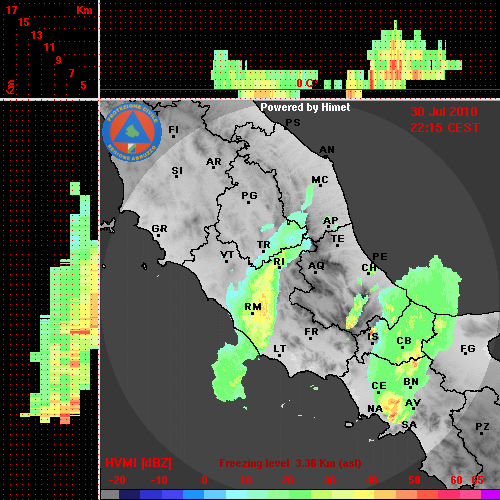Screen dimensions: 500x500
Task: Click the 13 km altitude scale label
Action: pos(37,35)
